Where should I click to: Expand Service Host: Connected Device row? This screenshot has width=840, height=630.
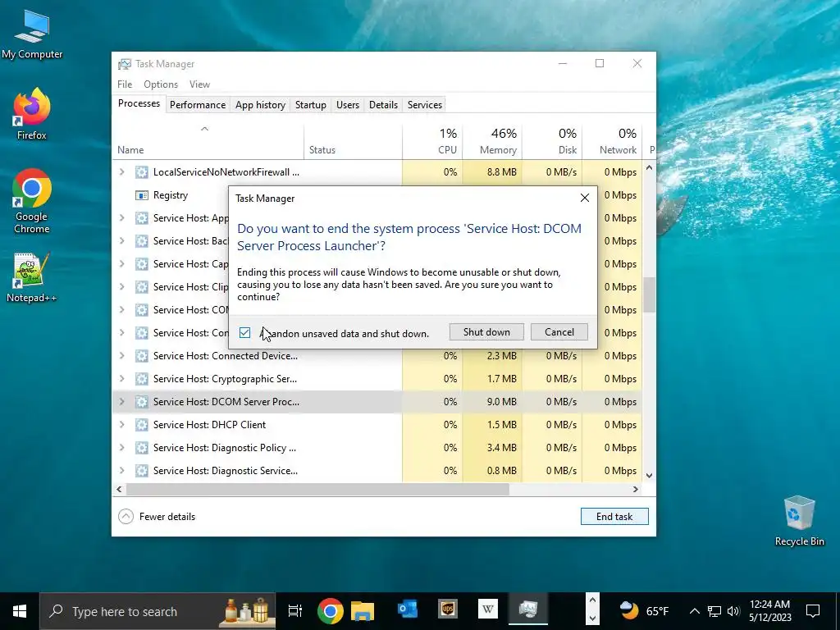coord(122,356)
